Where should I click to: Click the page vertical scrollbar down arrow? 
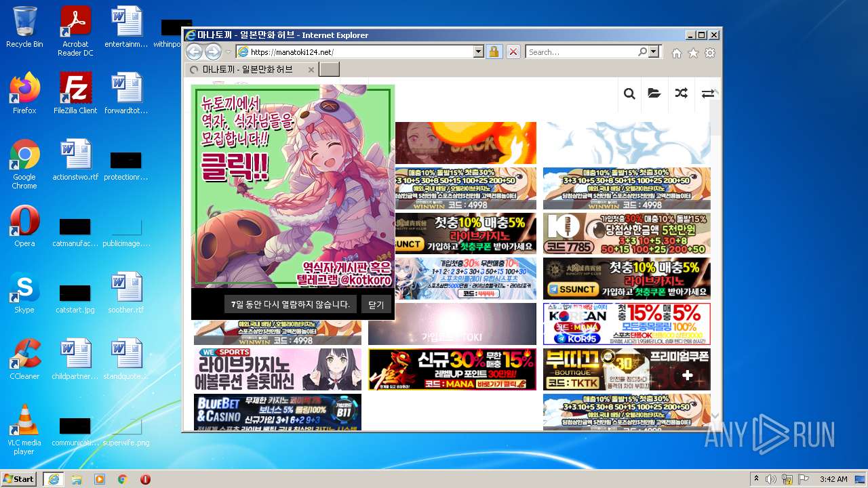click(x=715, y=416)
